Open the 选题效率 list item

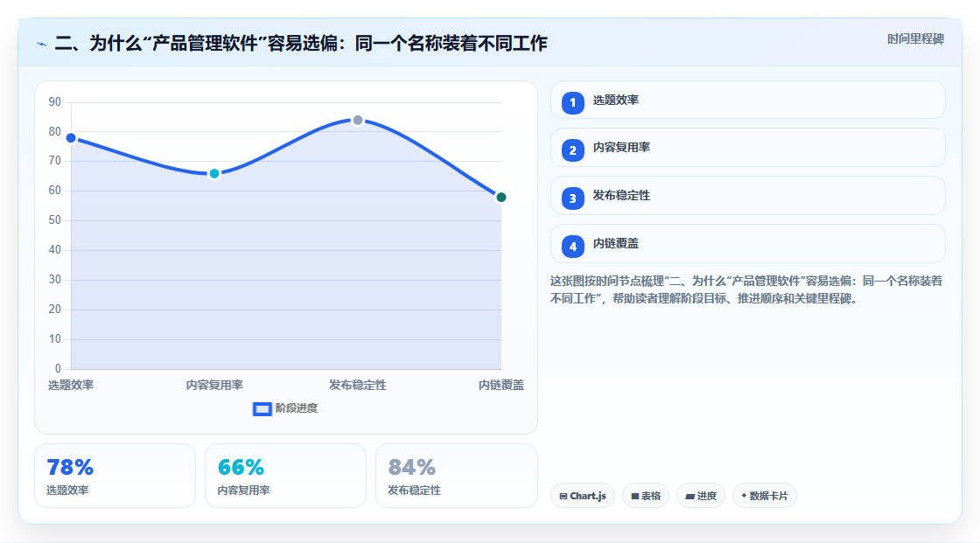tap(747, 100)
